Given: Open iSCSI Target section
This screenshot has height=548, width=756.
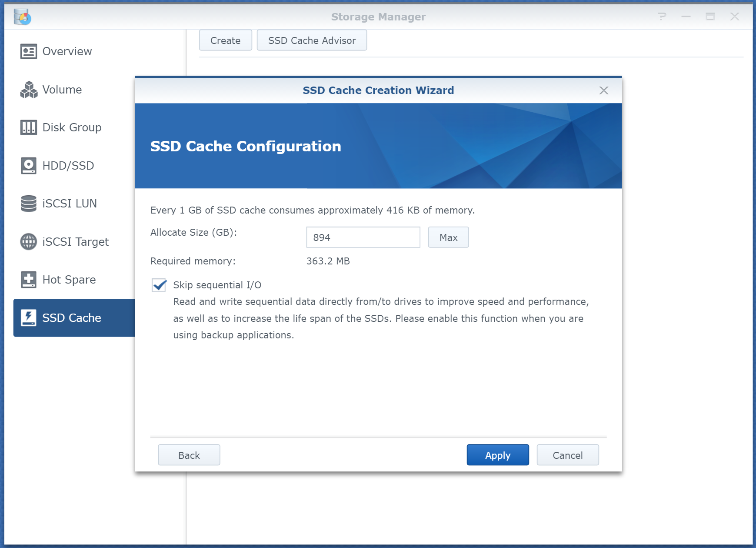Looking at the screenshot, I should 74,242.
